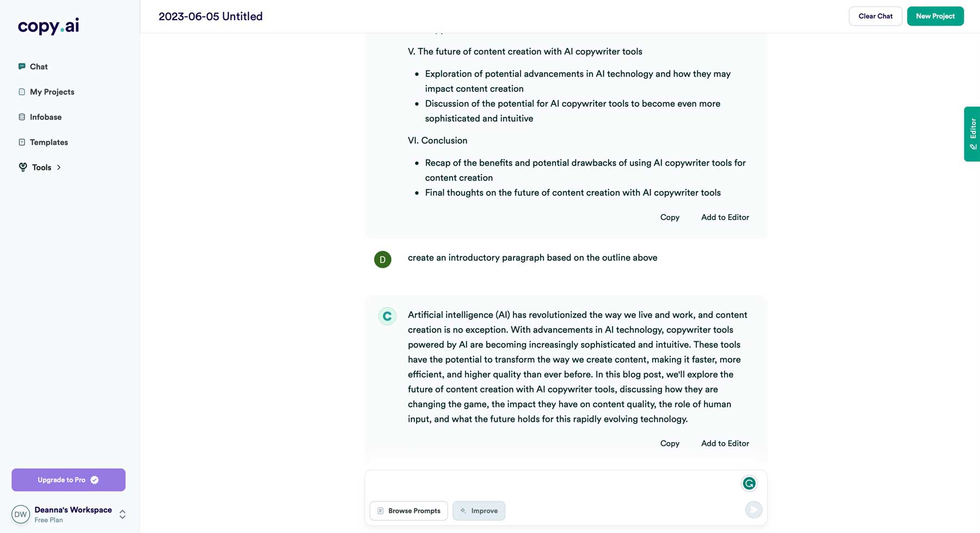The image size is (980, 533).
Task: Click the Grammarly icon in the prompt box
Action: 749,483
